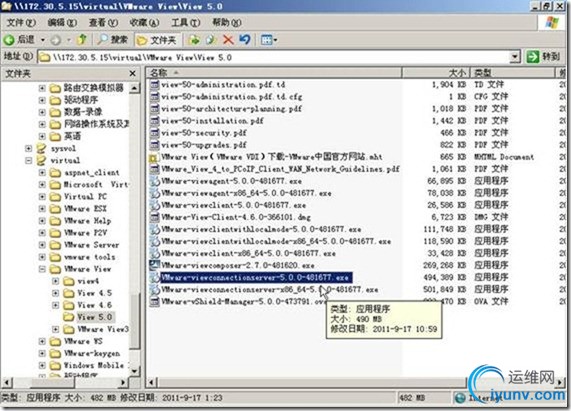Select view-50-upgrades.pdf file name
This screenshot has width=571, height=411.
[x=204, y=145]
